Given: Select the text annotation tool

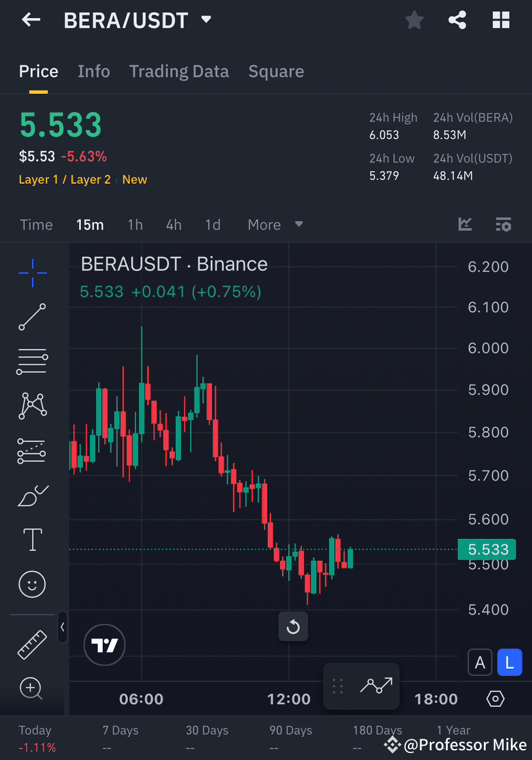Looking at the screenshot, I should coord(32,540).
